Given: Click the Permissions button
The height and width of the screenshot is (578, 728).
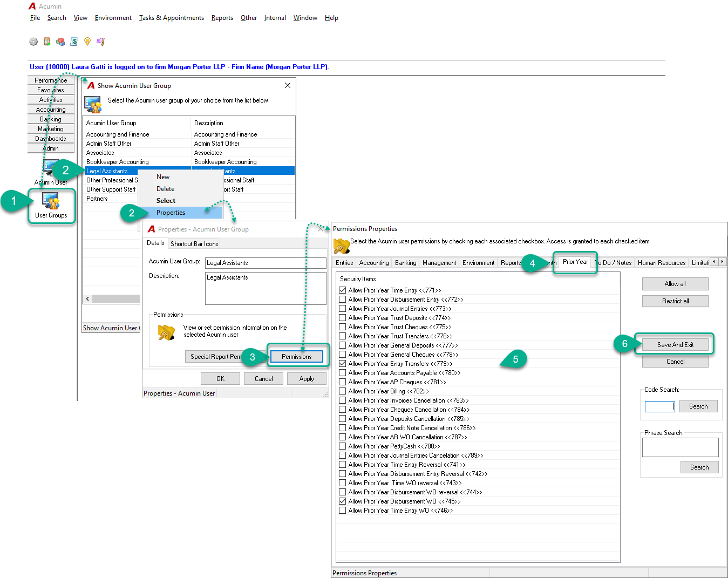Looking at the screenshot, I should (x=297, y=357).
